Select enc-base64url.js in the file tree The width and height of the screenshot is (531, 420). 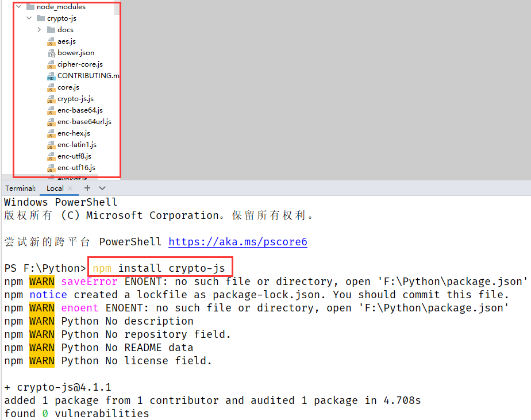84,122
